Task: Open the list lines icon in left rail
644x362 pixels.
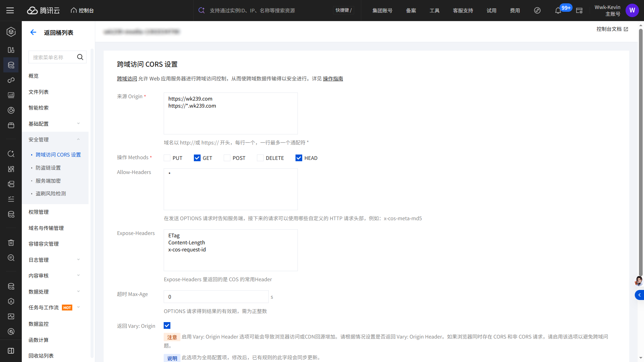Action: click(x=11, y=199)
